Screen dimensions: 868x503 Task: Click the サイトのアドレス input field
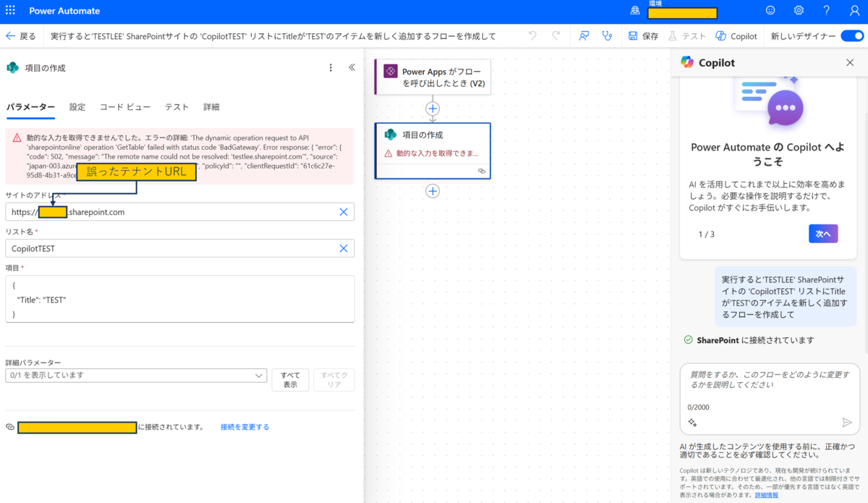point(179,212)
